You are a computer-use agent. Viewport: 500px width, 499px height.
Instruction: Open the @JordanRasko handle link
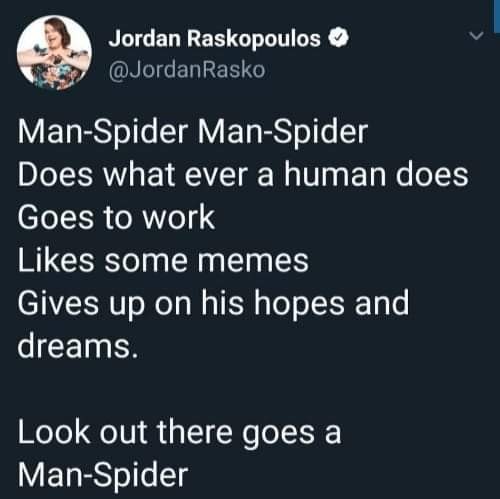tap(187, 70)
